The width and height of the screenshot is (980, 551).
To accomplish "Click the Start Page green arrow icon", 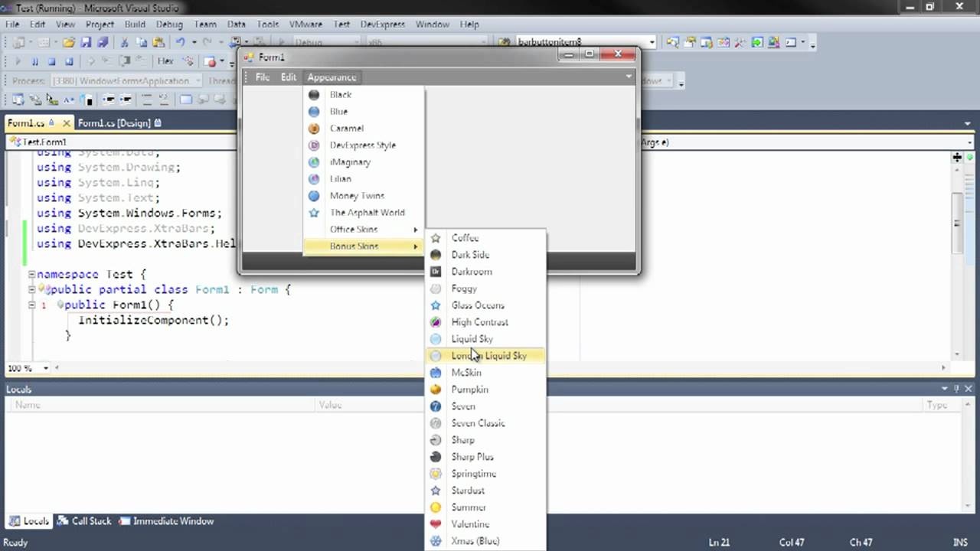I will click(x=756, y=42).
